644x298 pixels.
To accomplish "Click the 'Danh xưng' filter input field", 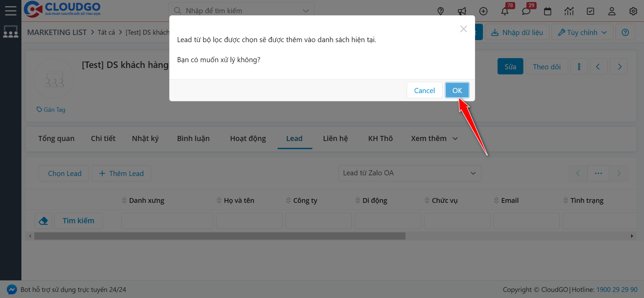I will point(167,221).
